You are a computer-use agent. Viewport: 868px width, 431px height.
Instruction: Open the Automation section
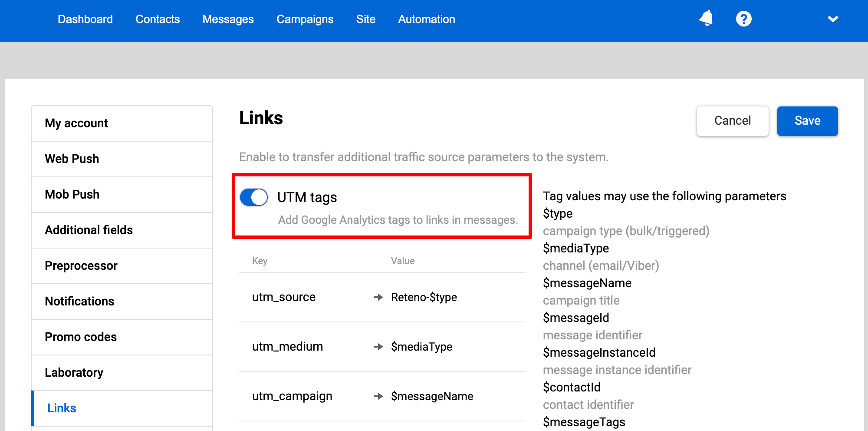pyautogui.click(x=426, y=19)
